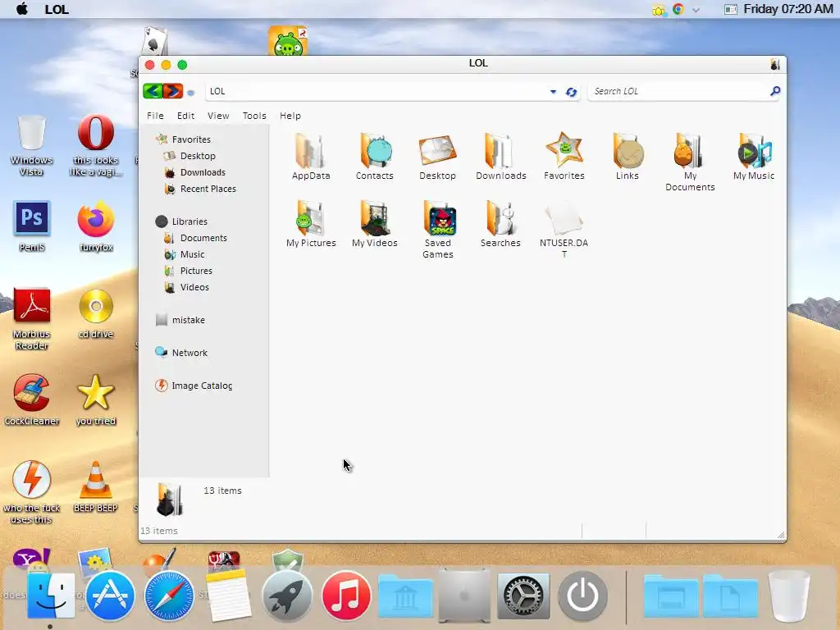The image size is (840, 630).
Task: Click the Apple logo in menu bar
Action: (x=22, y=8)
